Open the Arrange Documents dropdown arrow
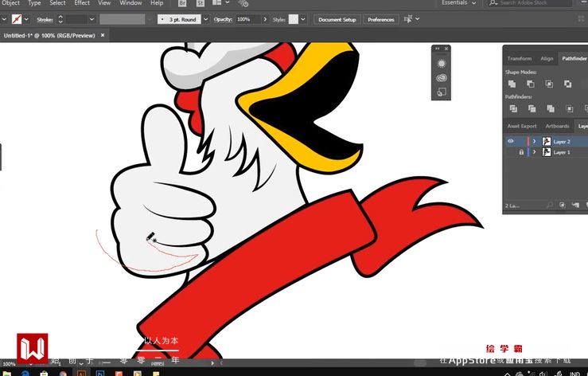The image size is (588, 376). (x=228, y=2)
